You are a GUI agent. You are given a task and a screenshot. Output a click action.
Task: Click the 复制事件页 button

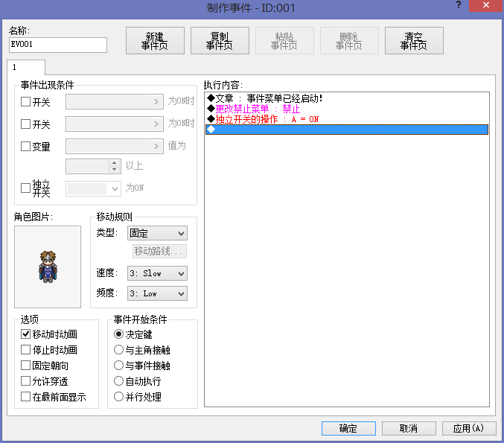[x=220, y=40]
